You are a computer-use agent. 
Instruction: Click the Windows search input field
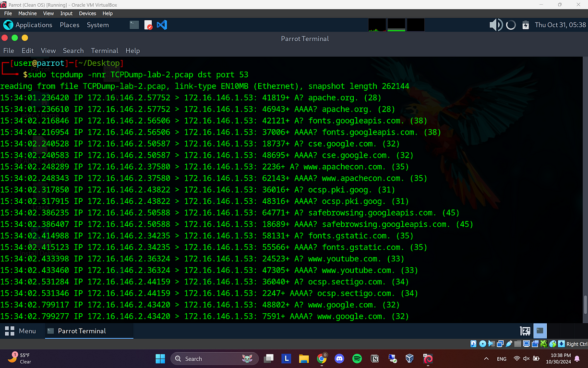[x=215, y=358]
